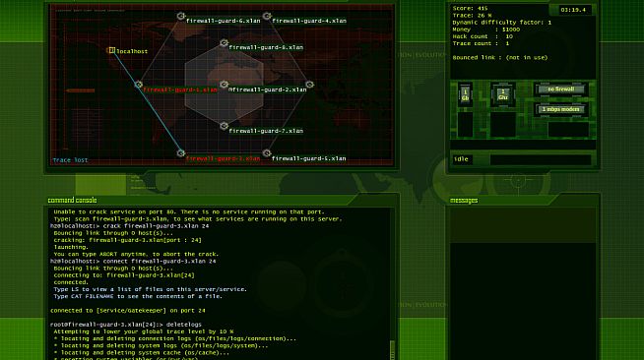
Task: Click the firewall-guard-4.xlan server node icon
Action: pos(267,16)
